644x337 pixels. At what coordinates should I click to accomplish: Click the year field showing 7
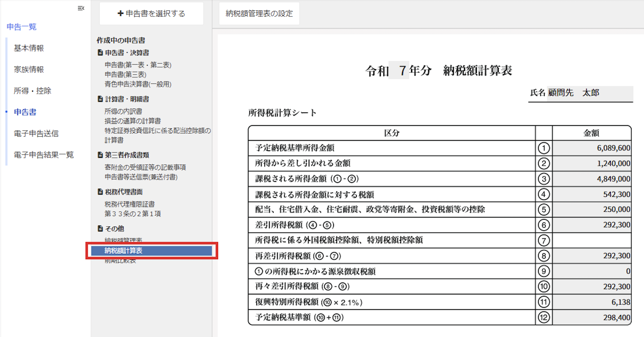pos(399,70)
